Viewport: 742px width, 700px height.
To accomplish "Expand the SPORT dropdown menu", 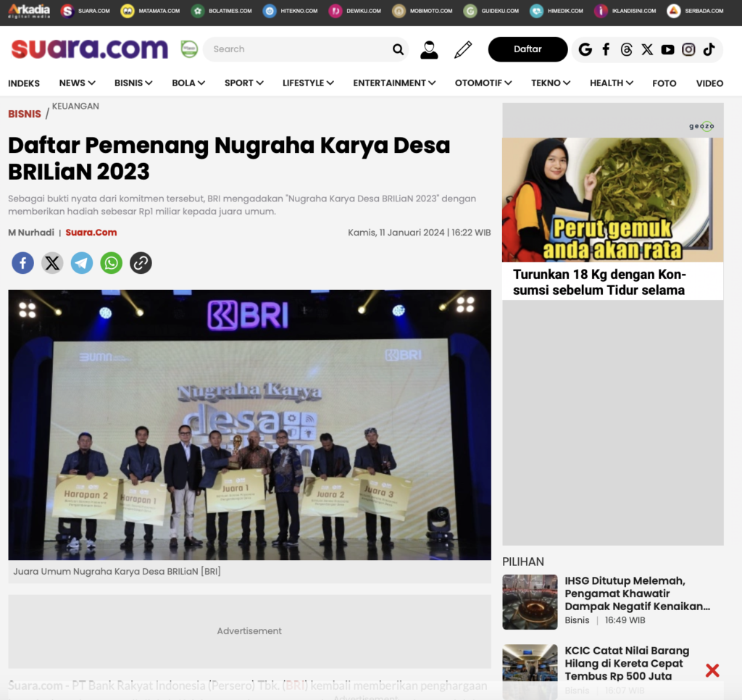I will (x=243, y=83).
